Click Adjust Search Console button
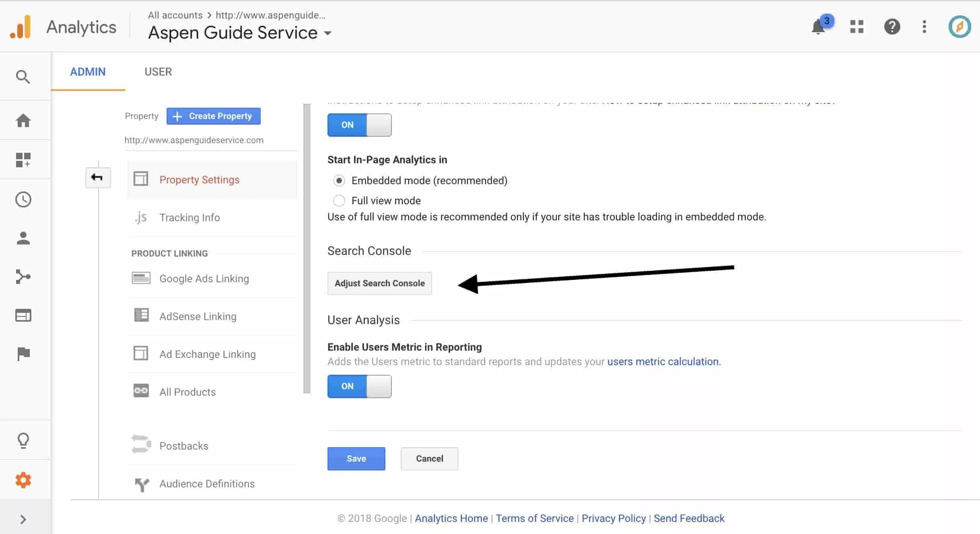The image size is (980, 534). point(379,283)
